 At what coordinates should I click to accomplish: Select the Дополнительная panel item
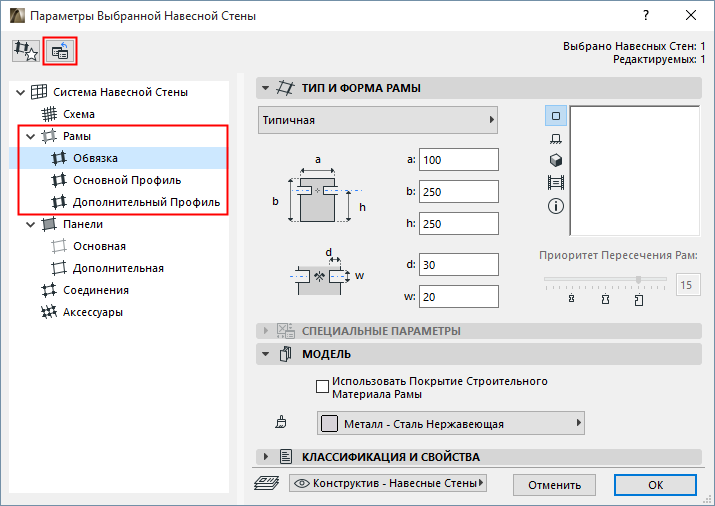click(x=118, y=268)
